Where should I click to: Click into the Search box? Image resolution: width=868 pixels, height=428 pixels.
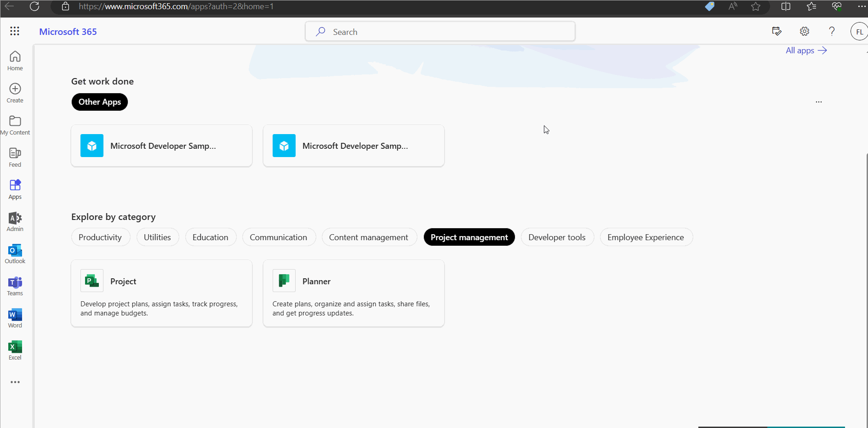point(440,32)
